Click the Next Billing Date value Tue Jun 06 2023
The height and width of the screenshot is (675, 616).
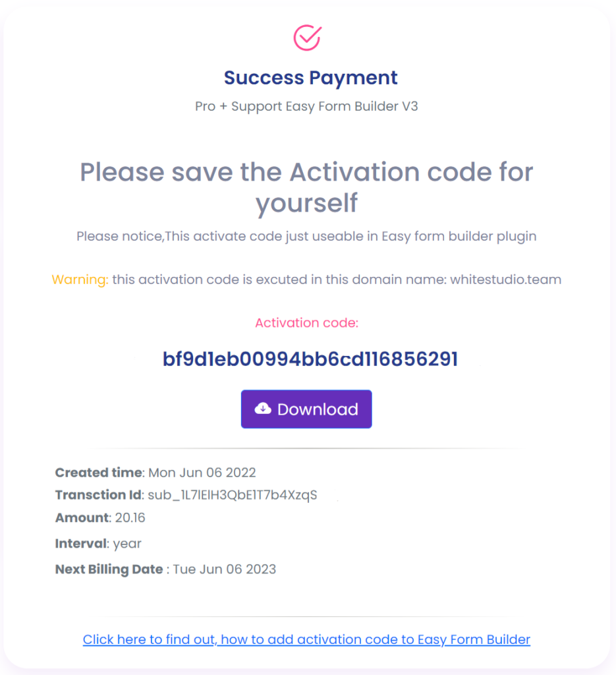coord(225,569)
